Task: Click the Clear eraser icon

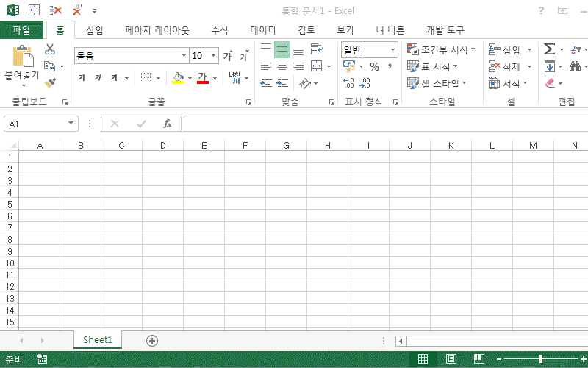Action: click(550, 83)
